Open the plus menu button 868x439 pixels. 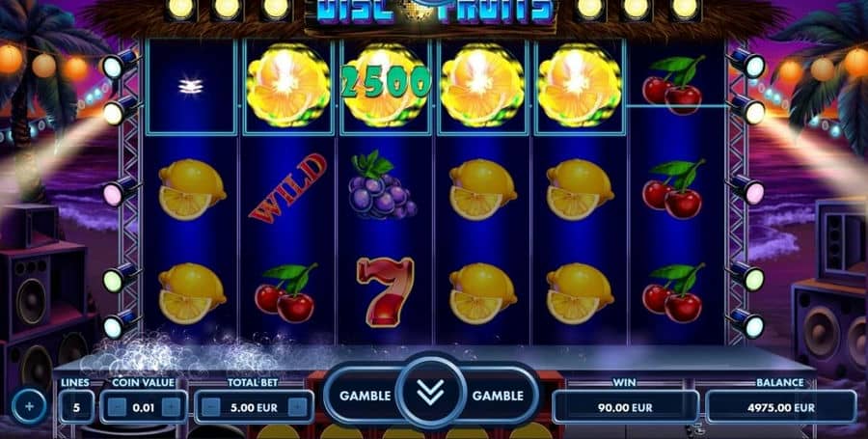click(29, 406)
